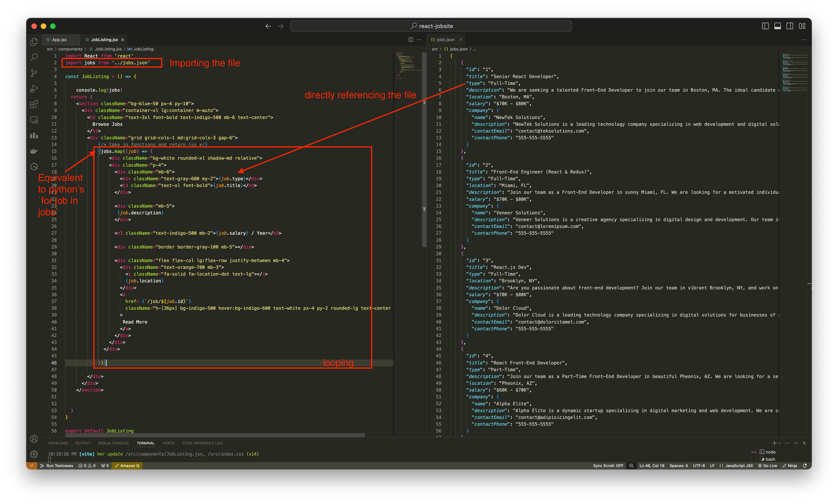Open the JobListing symbol breadcrumb
Screen dimensions: 838x504
pyautogui.click(x=140, y=49)
